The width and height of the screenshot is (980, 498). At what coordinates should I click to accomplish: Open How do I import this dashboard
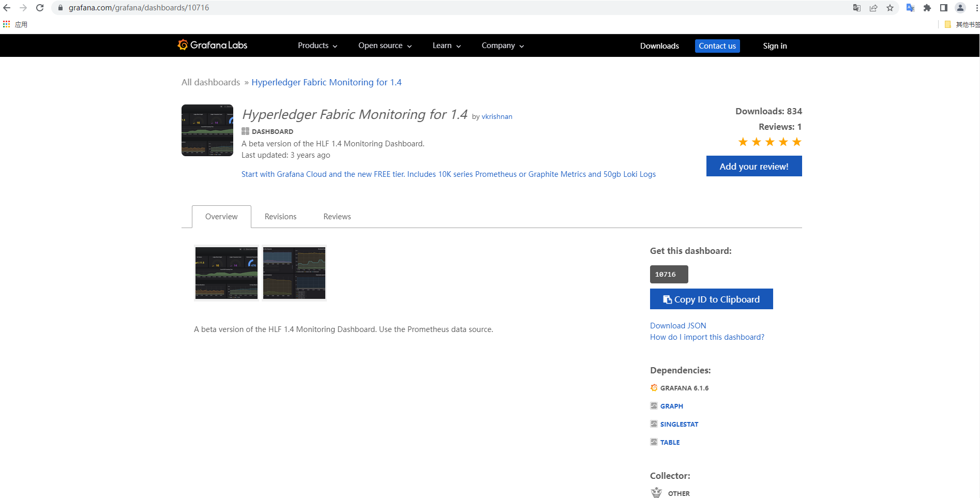click(707, 337)
